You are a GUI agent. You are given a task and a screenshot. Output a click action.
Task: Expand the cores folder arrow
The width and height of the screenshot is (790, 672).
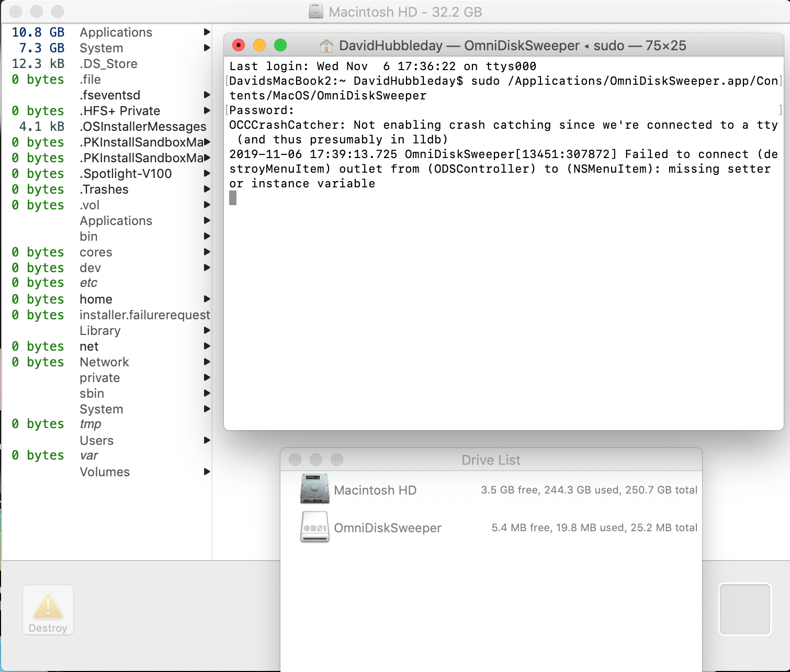point(207,252)
